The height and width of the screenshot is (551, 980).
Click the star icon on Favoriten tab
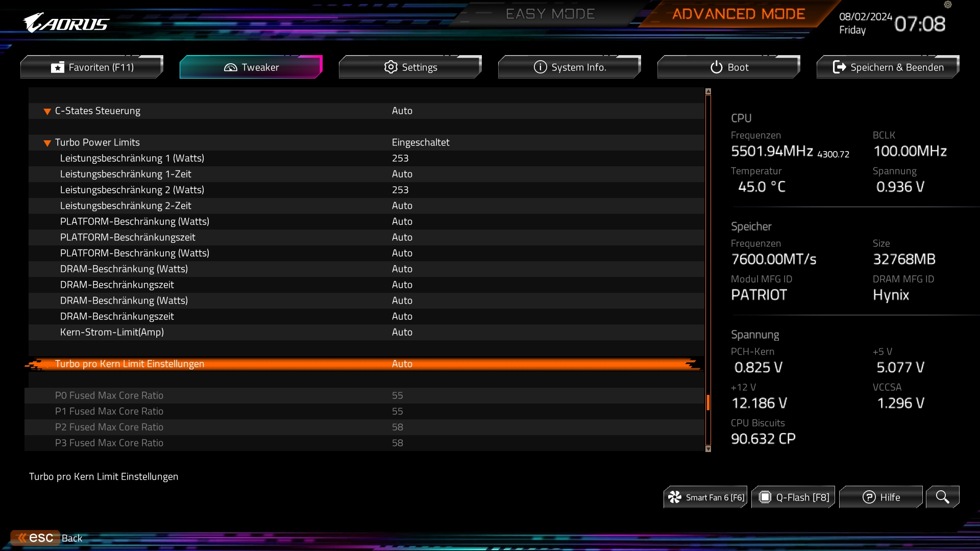pos(58,67)
